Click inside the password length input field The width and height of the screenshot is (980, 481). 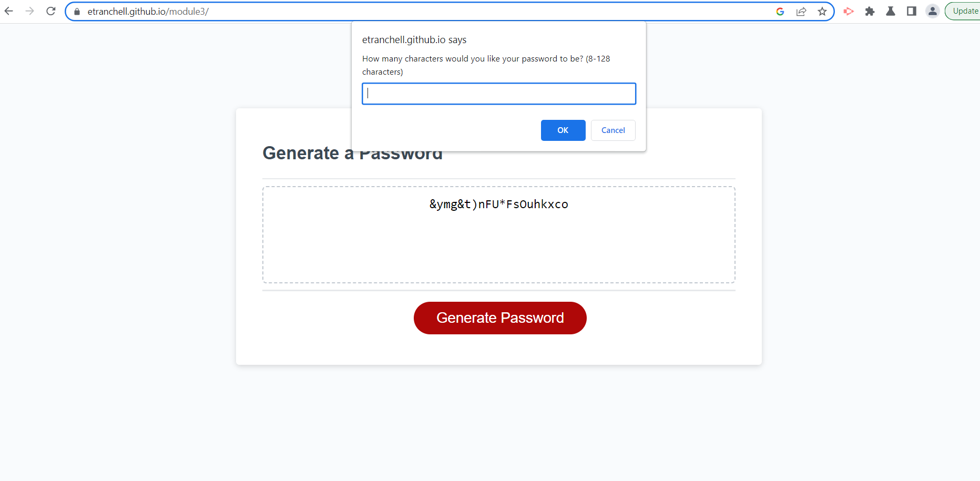pyautogui.click(x=498, y=94)
